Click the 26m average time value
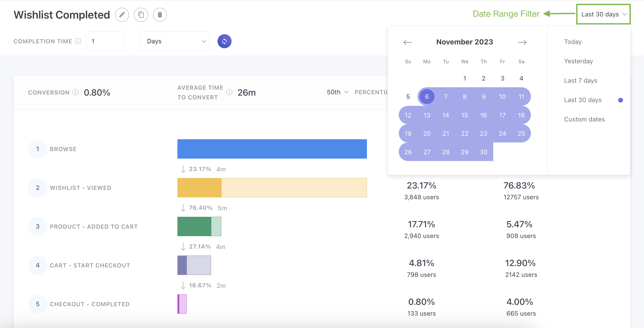The image size is (644, 328). tap(247, 93)
